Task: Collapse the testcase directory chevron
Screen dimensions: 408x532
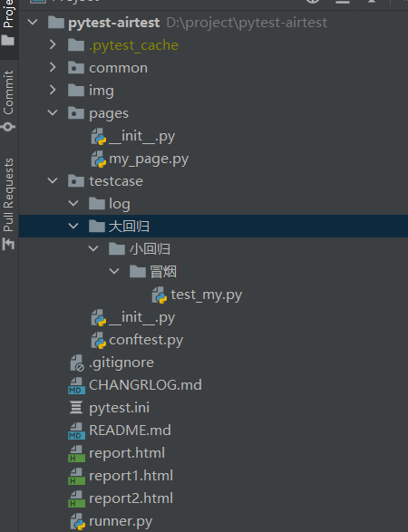Action: (x=53, y=180)
